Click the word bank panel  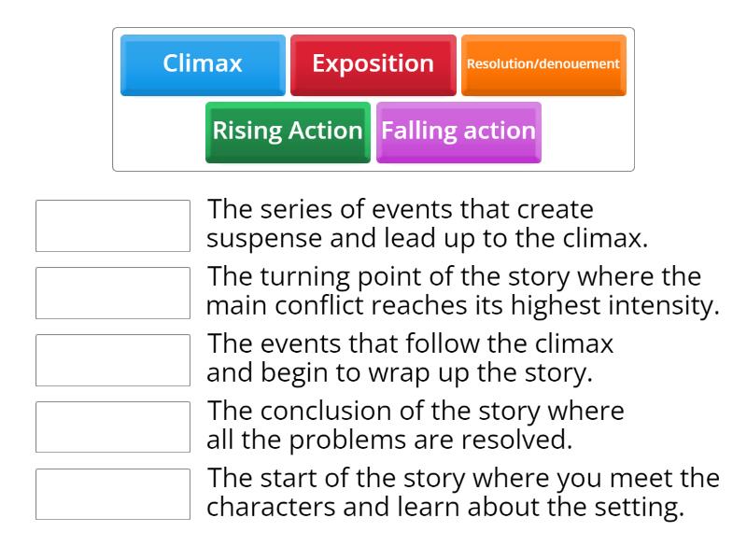tap(373, 93)
